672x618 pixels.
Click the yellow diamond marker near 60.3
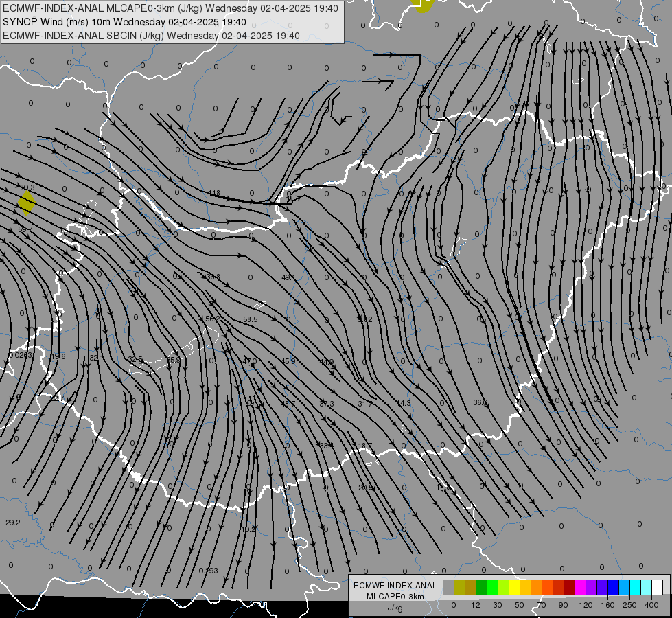pos(27,203)
